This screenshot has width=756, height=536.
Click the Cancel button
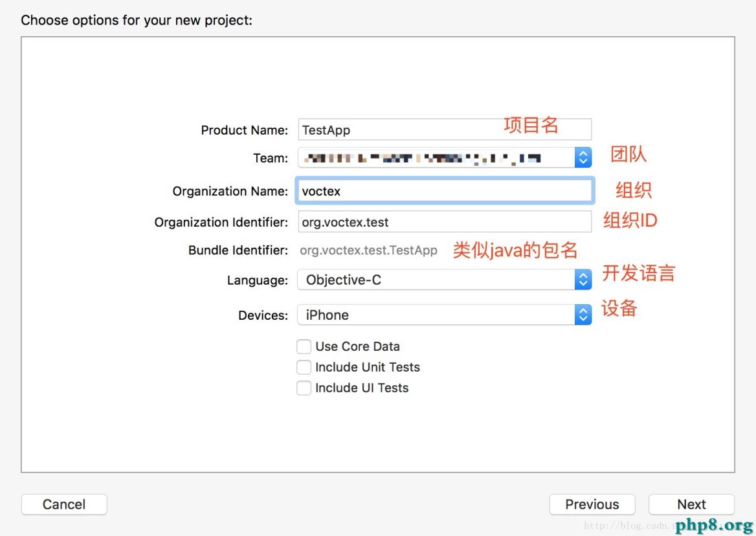click(64, 504)
